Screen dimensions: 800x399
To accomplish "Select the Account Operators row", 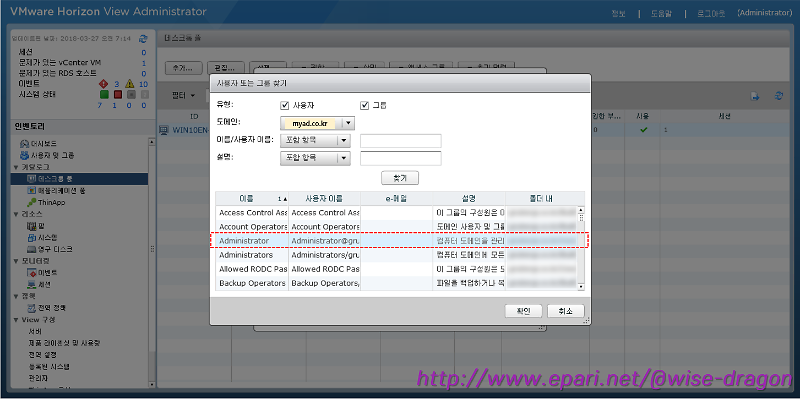I will pyautogui.click(x=396, y=227).
